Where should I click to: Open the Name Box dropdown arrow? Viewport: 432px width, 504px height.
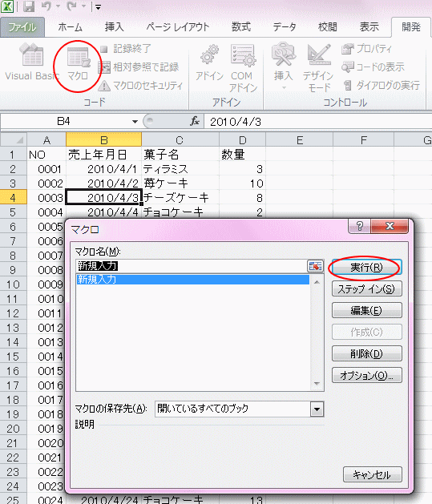(135, 122)
